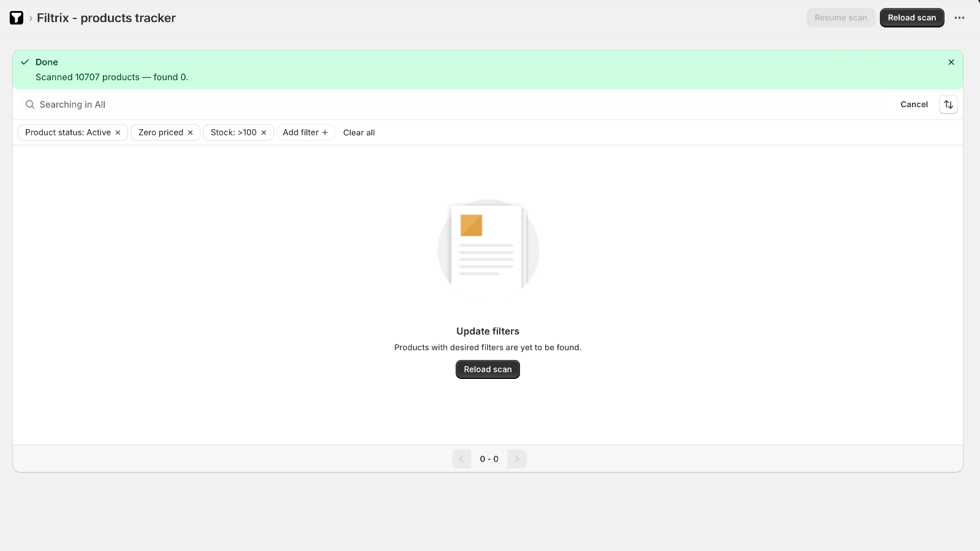Go to the next page with the right arrow
The height and width of the screenshot is (551, 980).
point(516,459)
